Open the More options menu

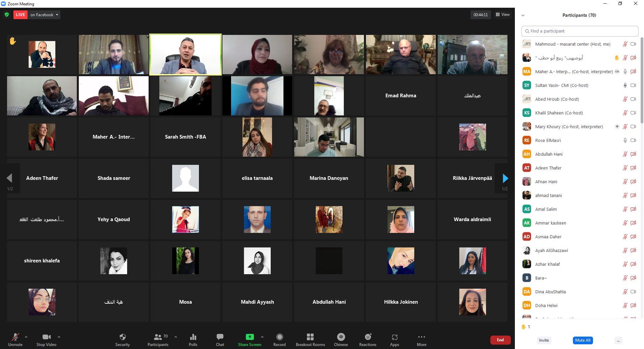421,337
